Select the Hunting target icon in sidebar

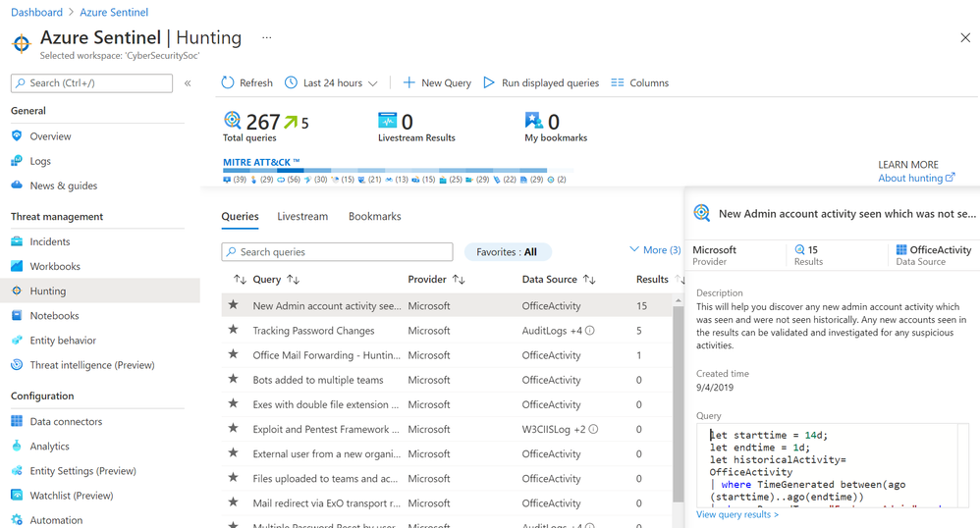point(17,291)
